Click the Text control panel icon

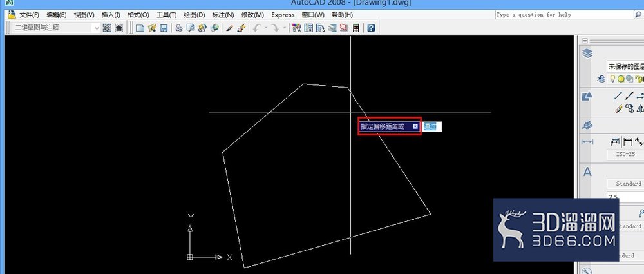click(x=588, y=171)
